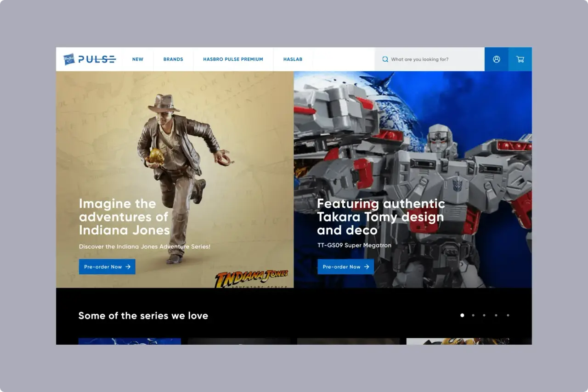Click the Indiana Jones Adventure Series logo
The image size is (588, 392).
tap(252, 279)
